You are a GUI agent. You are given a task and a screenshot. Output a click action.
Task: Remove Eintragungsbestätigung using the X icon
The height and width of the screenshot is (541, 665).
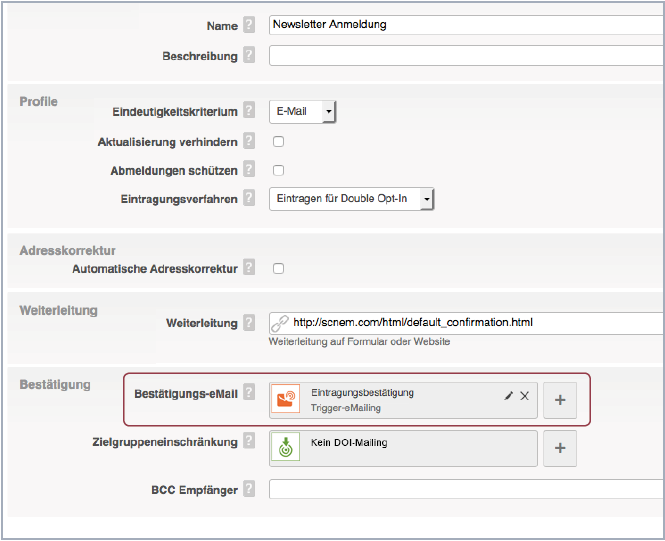tap(524, 396)
